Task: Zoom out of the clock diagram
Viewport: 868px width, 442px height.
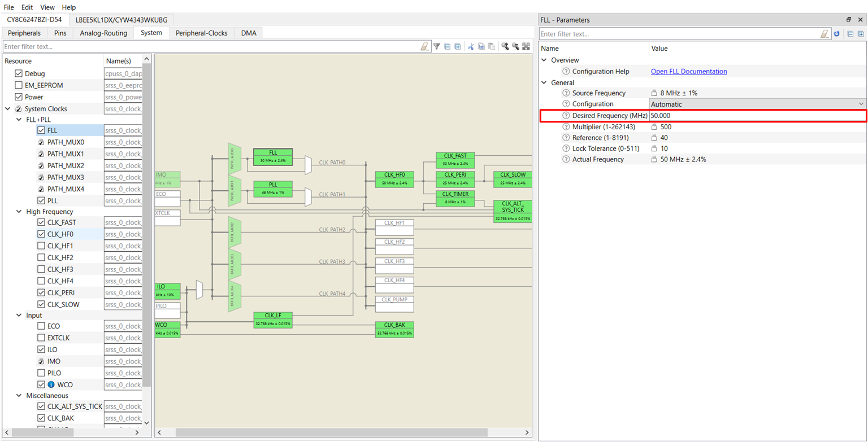Action: [516, 46]
